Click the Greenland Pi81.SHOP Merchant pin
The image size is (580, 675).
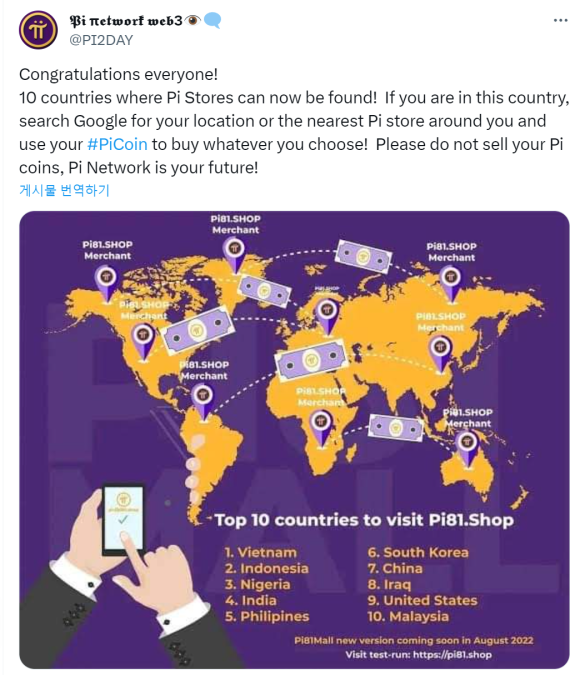pos(235,256)
